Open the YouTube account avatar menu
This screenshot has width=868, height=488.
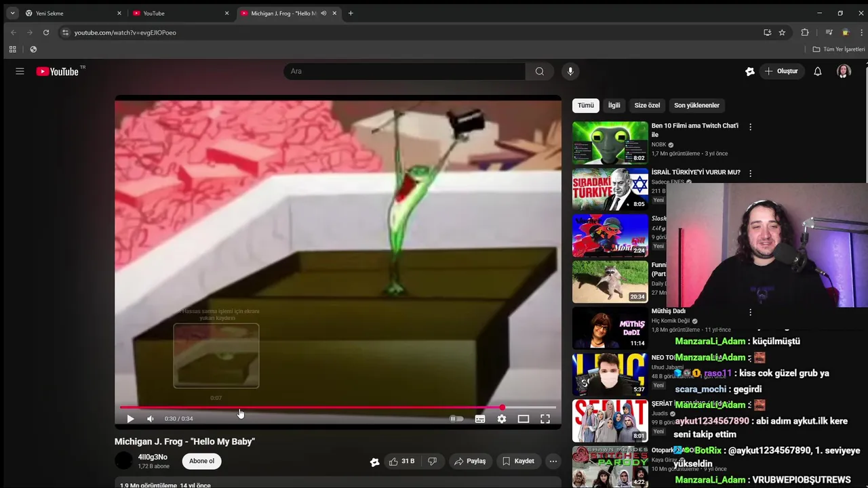[844, 71]
